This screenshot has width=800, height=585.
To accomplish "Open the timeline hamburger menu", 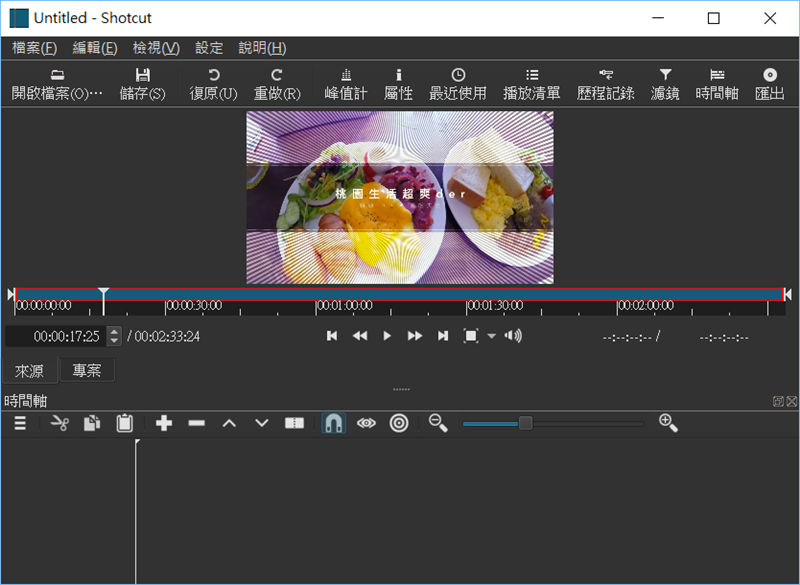I will tap(20, 423).
